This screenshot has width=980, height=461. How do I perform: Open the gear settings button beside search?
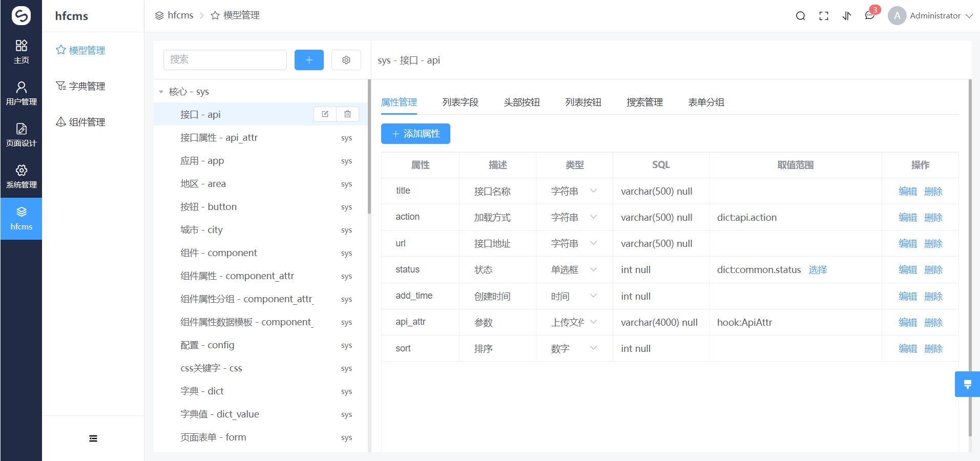346,60
